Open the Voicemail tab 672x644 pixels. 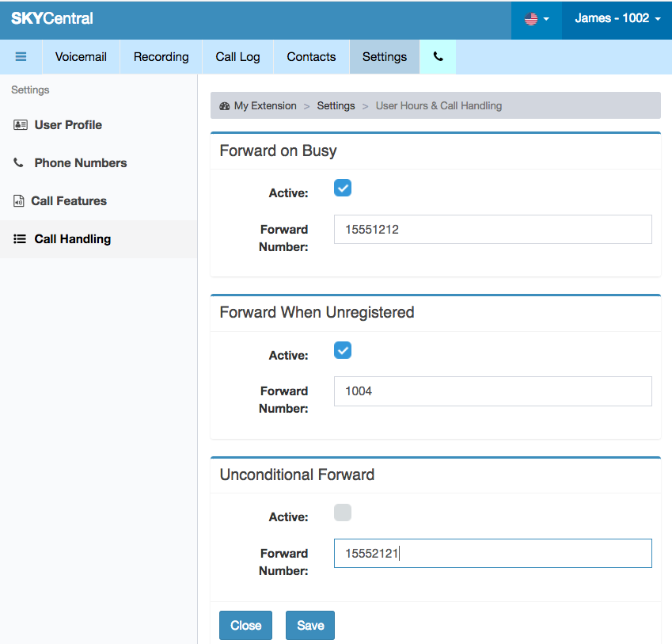[81, 56]
